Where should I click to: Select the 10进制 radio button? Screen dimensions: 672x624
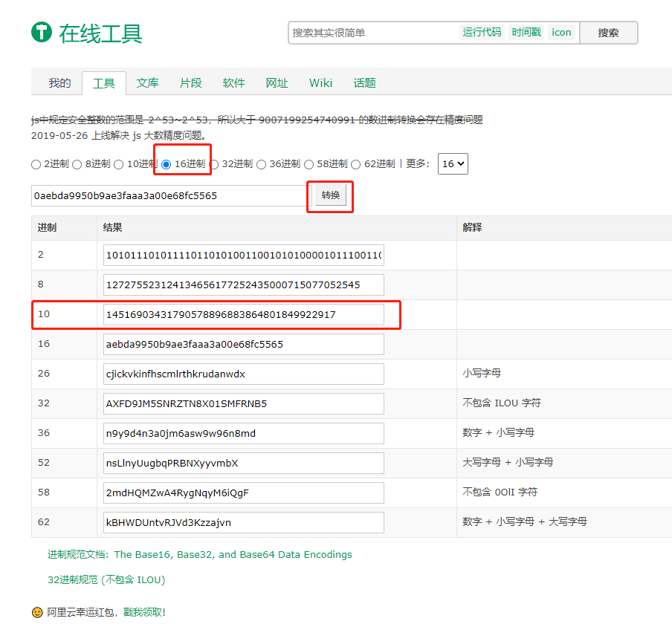tap(119, 164)
